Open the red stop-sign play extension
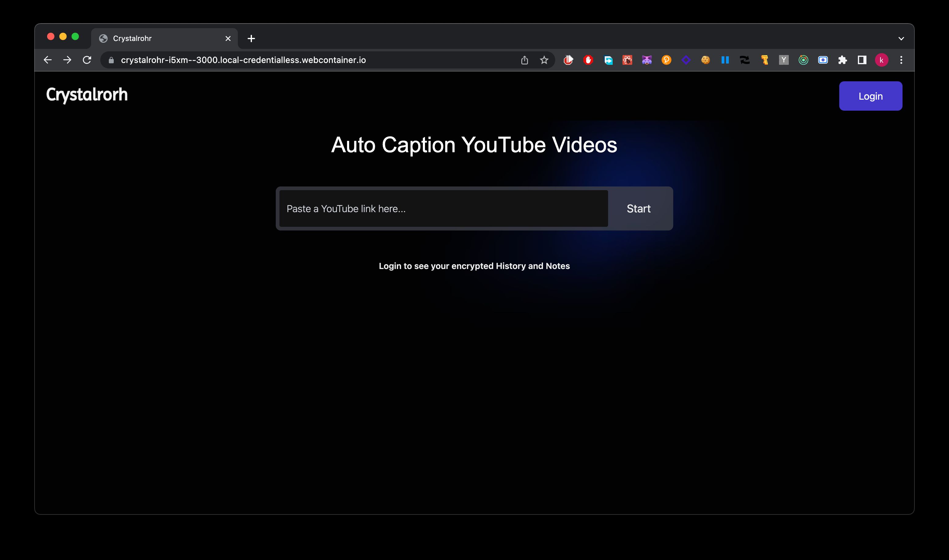Viewport: 949px width, 560px height. [x=568, y=60]
